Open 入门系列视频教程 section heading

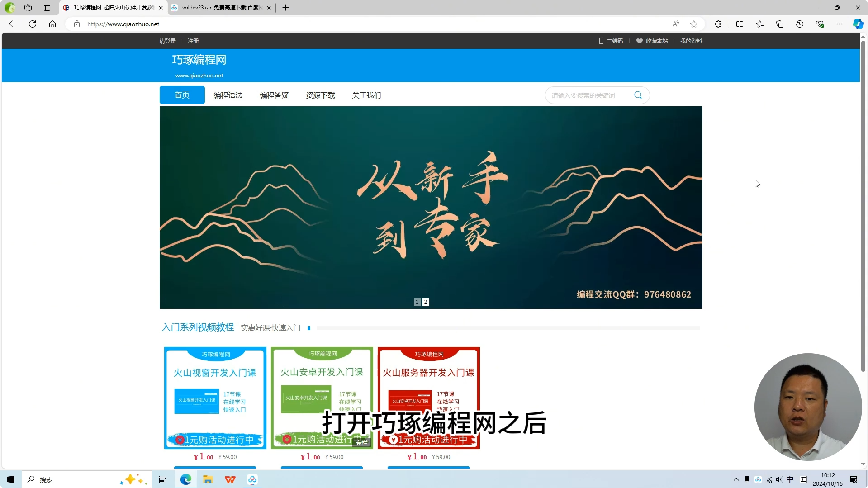[x=198, y=327]
